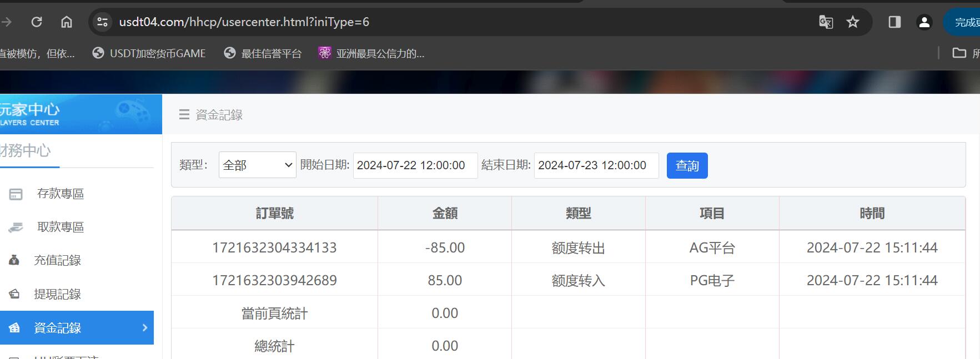Open the browser profile avatar icon
The height and width of the screenshot is (359, 980).
click(x=924, y=22)
